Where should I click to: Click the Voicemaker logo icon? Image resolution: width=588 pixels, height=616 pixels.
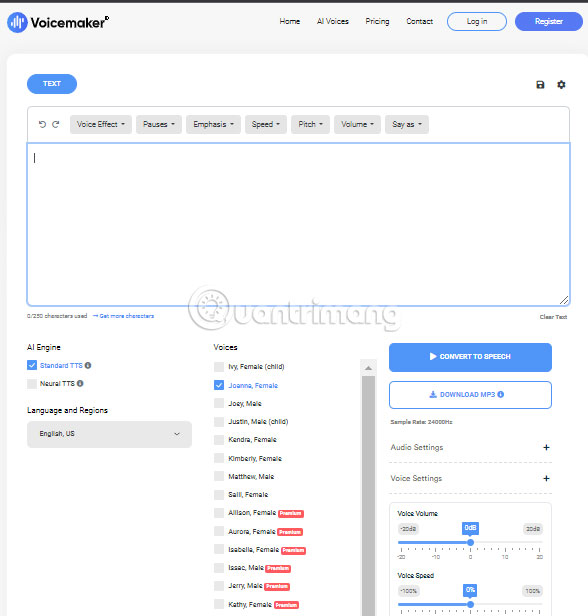(17, 22)
